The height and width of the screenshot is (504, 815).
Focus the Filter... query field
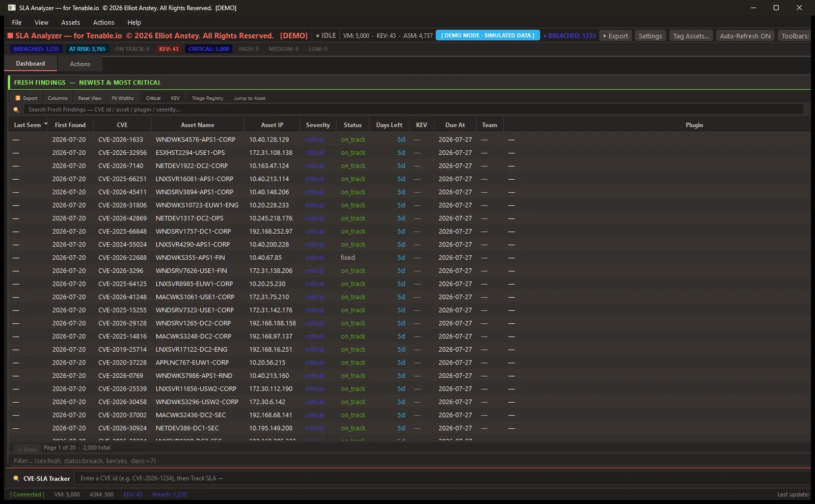pyautogui.click(x=409, y=461)
